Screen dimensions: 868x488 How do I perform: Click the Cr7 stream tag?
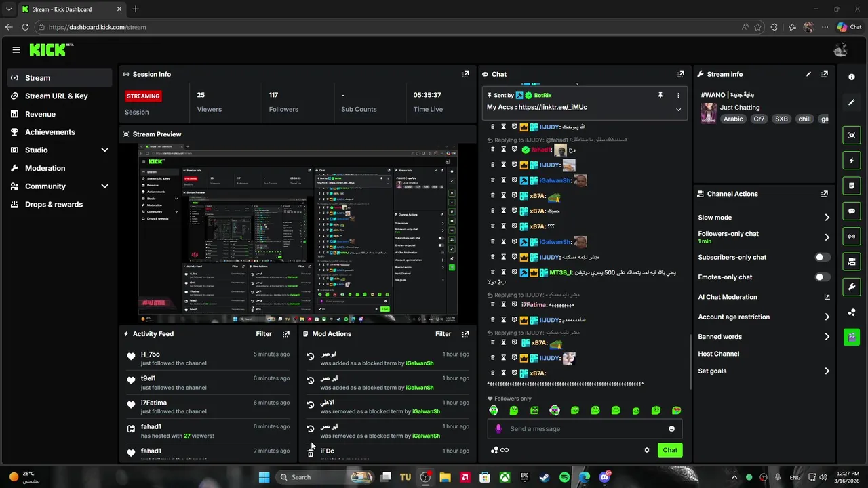coord(759,119)
